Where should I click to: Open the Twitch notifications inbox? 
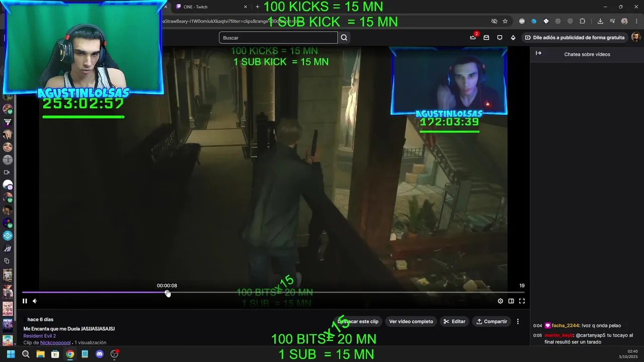(486, 37)
